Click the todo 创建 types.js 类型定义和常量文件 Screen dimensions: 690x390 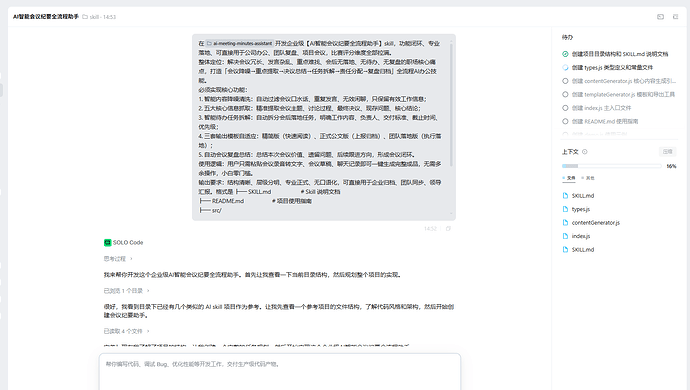(x=612, y=67)
